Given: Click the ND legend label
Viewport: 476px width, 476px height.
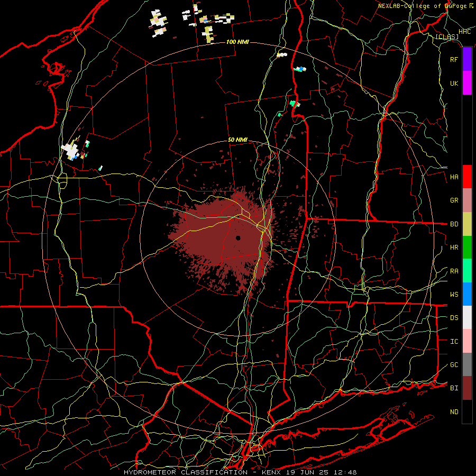Looking at the screenshot, I should click(x=454, y=412).
